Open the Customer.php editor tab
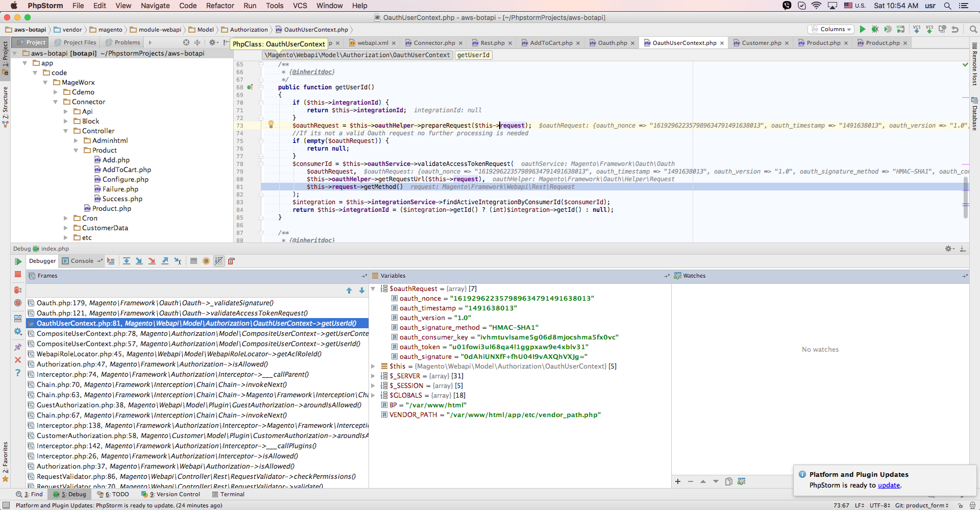This screenshot has height=510, width=980. click(761, 43)
